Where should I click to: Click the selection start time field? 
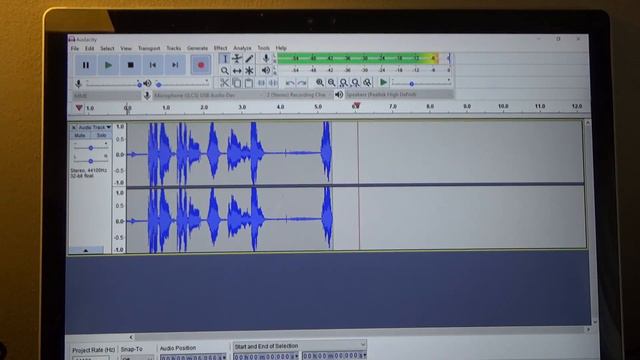pyautogui.click(x=266, y=356)
